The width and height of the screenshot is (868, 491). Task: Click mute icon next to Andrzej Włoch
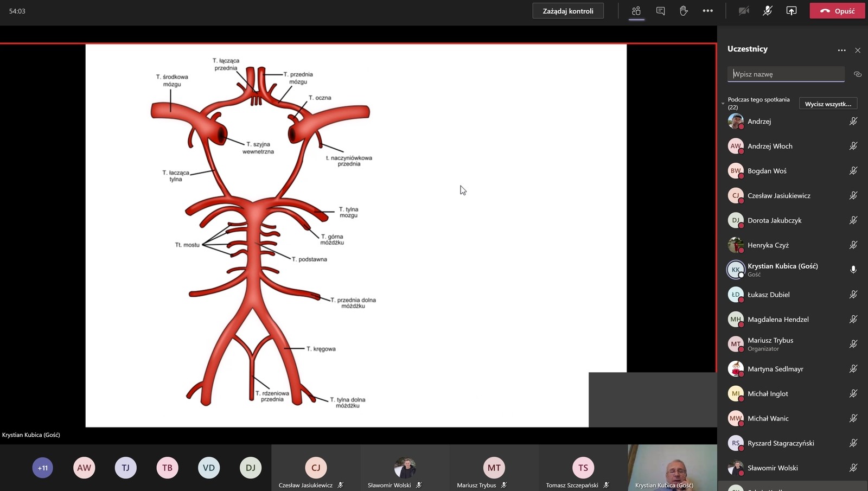(853, 146)
